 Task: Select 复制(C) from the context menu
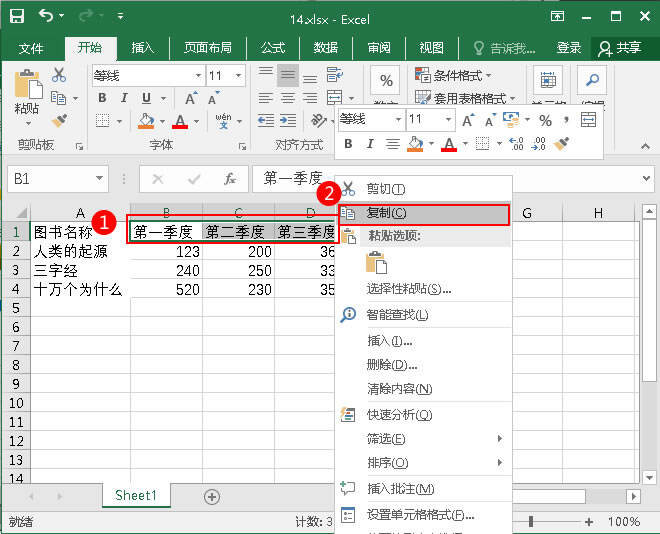click(x=386, y=213)
